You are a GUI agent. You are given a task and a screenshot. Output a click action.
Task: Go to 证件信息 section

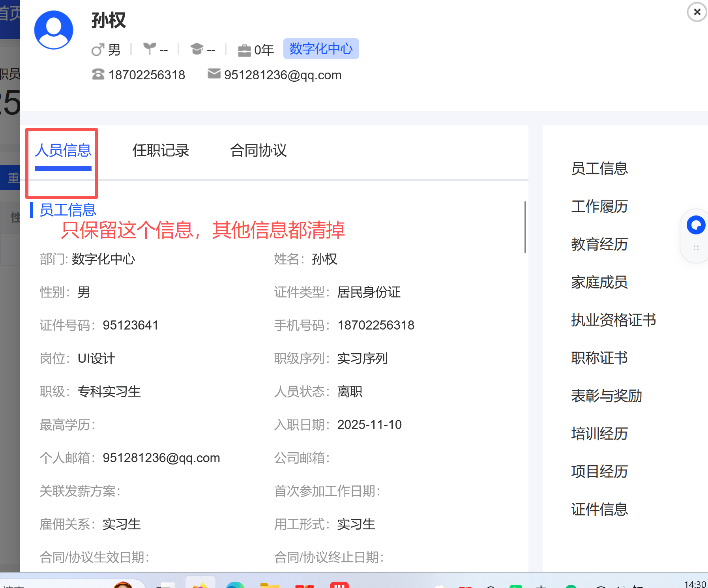[599, 509]
